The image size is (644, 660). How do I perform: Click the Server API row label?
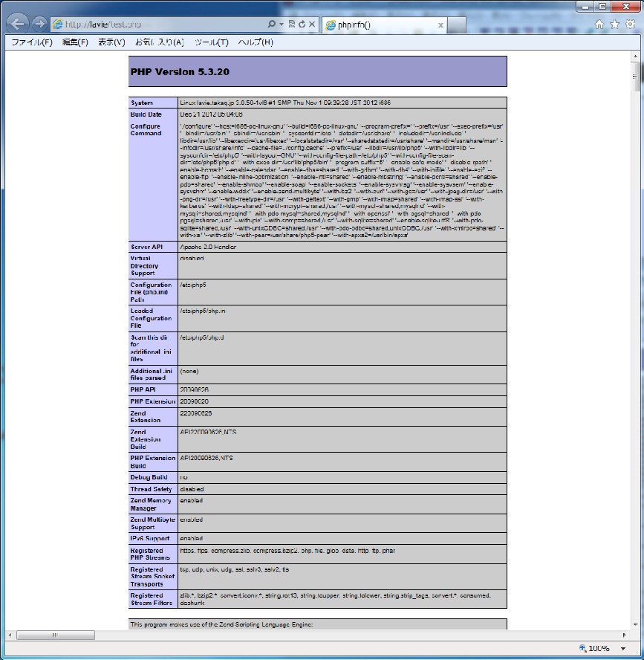pos(146,247)
